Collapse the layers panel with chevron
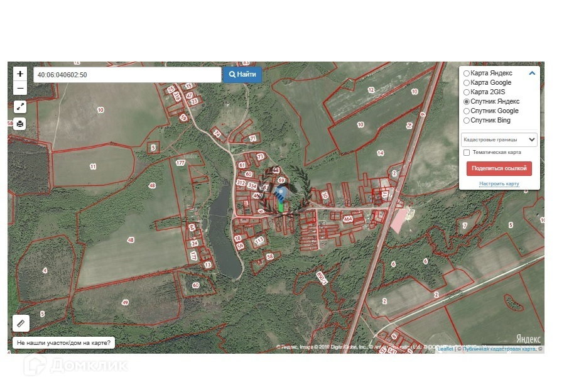569x392 pixels. click(x=532, y=73)
